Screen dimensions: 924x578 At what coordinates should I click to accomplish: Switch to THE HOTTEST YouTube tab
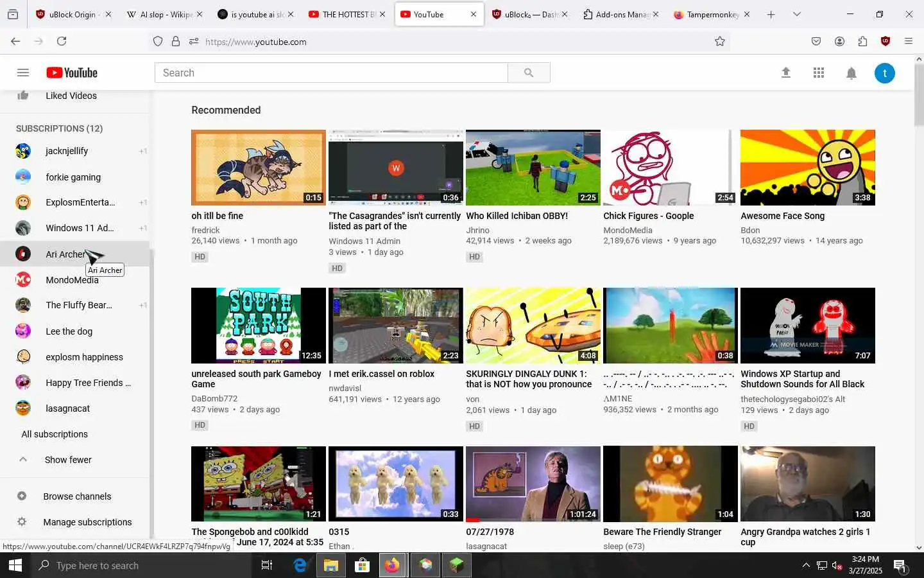pos(347,14)
